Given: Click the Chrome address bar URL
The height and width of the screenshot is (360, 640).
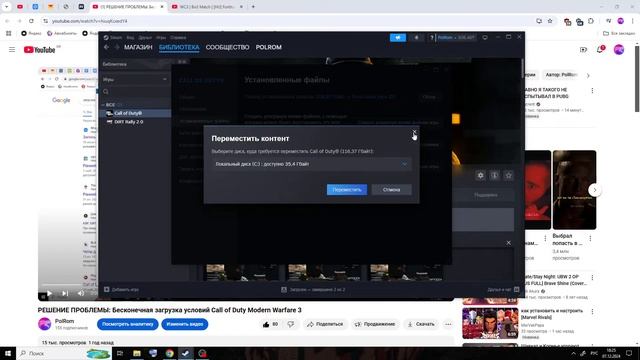Looking at the screenshot, I should coord(89,21).
